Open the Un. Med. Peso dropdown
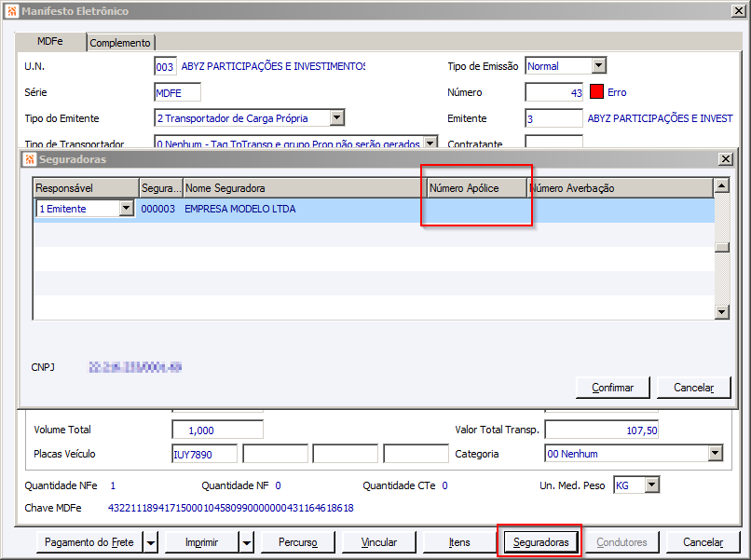751x560 pixels. [x=652, y=485]
